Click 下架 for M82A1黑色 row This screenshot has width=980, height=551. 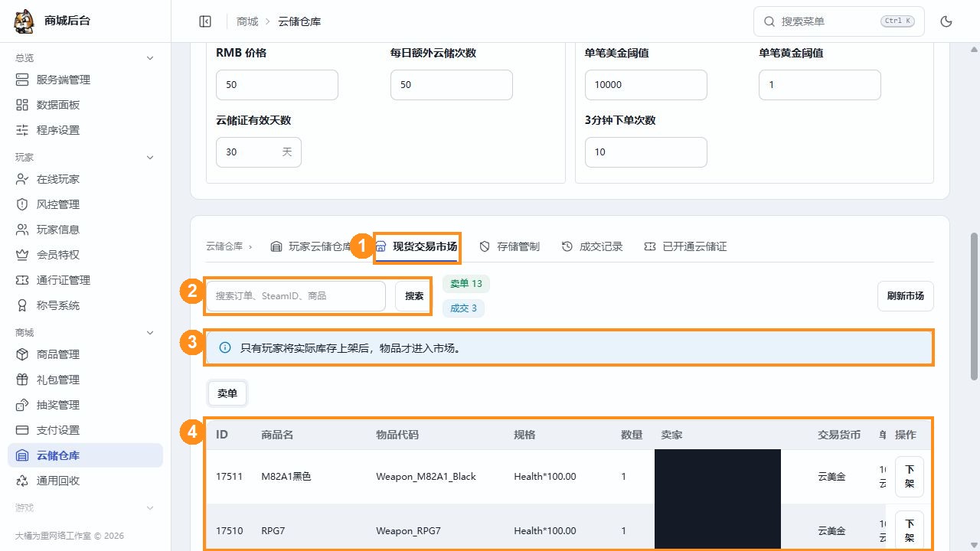point(910,477)
